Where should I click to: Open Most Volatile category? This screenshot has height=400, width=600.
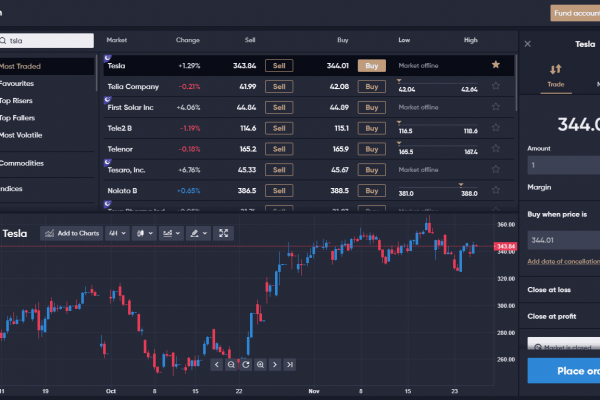(x=21, y=135)
